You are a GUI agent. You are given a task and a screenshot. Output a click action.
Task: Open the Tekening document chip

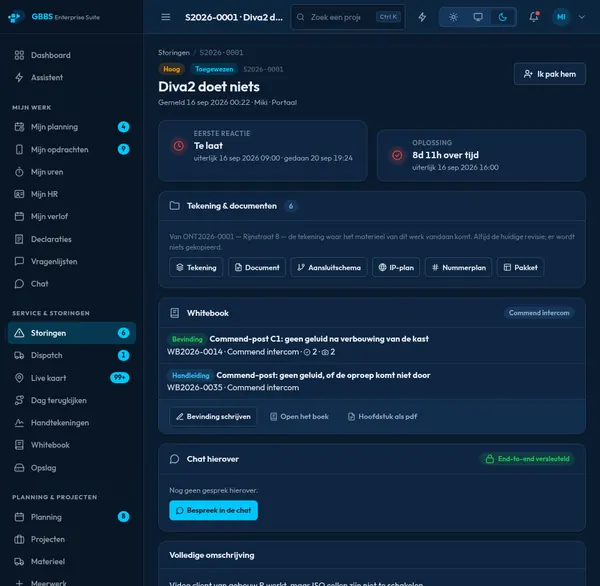point(196,268)
